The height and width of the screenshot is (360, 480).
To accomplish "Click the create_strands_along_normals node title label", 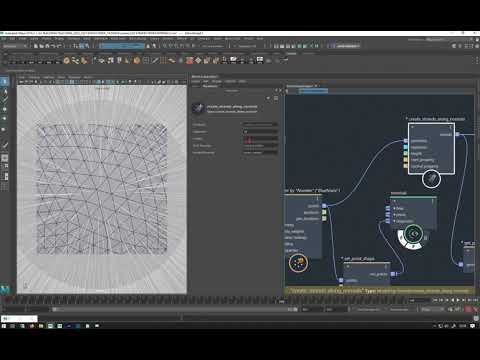I will pyautogui.click(x=436, y=119).
